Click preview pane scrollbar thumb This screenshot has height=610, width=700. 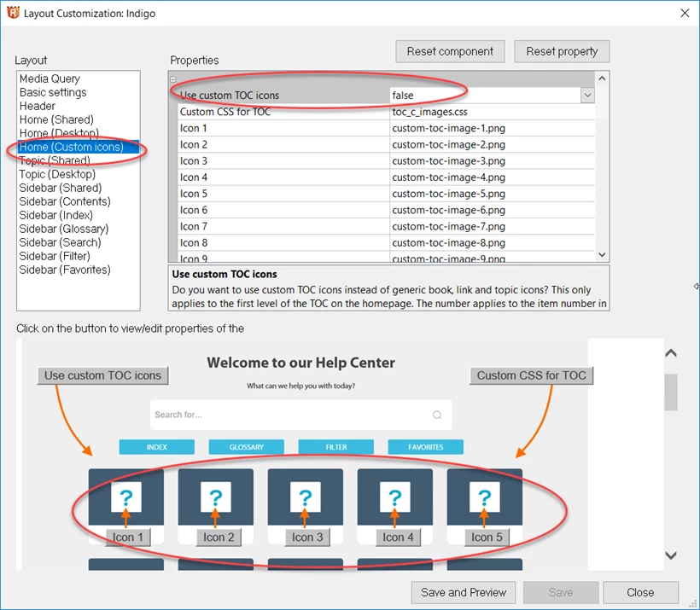[670, 392]
